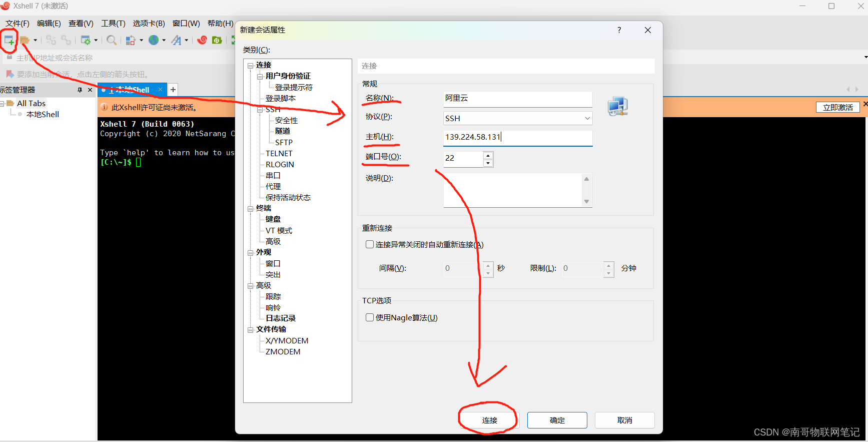Open the Font icon dropdown arrow
Screen dimensions: 868x442
(x=187, y=41)
